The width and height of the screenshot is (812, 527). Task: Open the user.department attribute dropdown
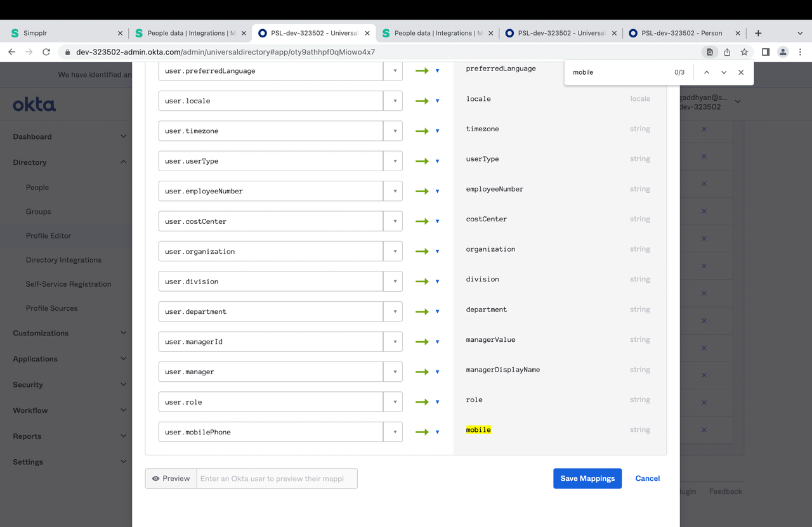pyautogui.click(x=394, y=312)
